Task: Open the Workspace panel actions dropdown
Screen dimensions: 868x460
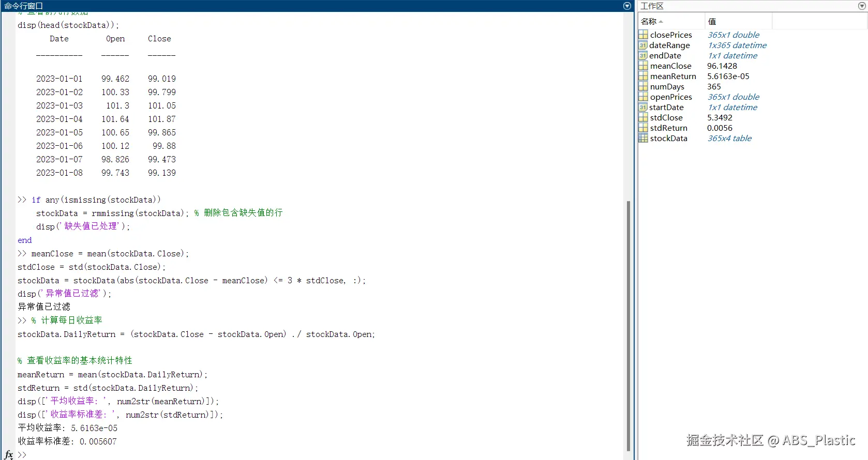Action: tap(862, 6)
